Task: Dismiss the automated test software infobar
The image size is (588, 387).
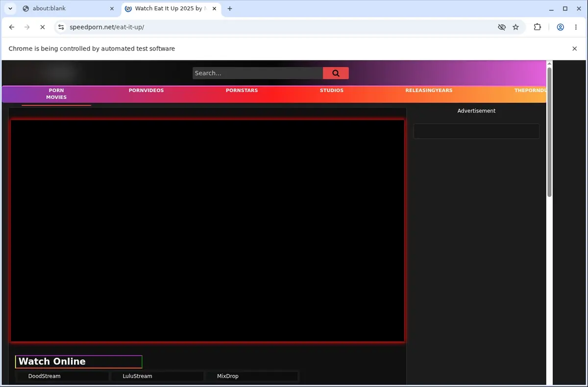Action: [x=575, y=48]
